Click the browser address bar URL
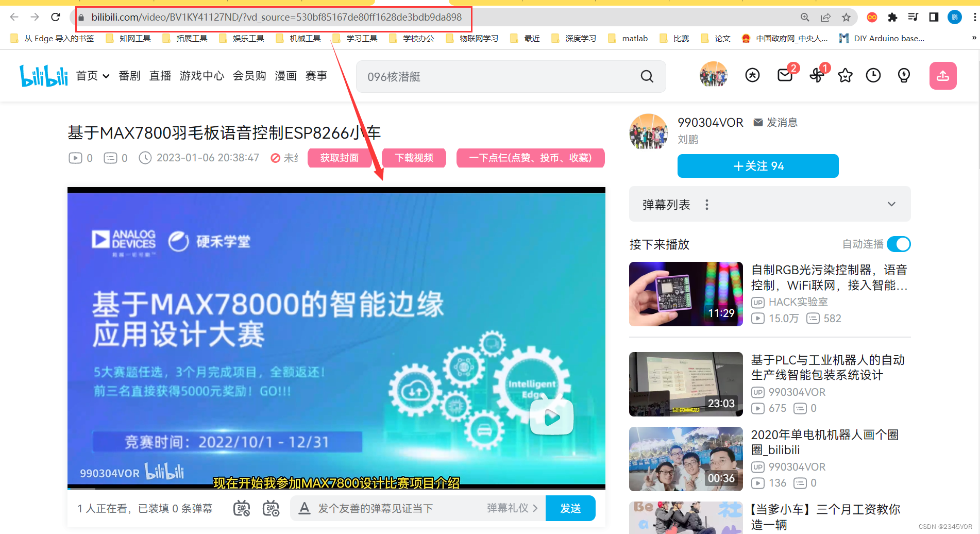Image resolution: width=980 pixels, height=534 pixels. click(x=277, y=18)
